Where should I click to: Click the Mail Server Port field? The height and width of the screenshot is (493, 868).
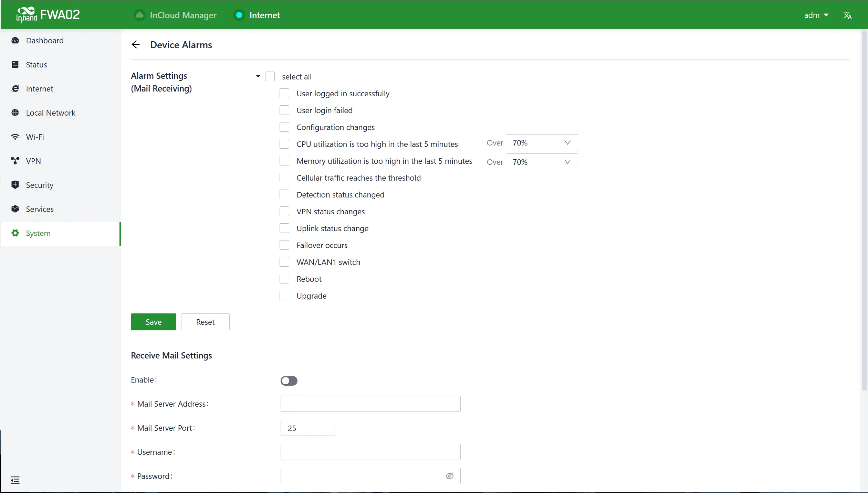click(x=308, y=428)
